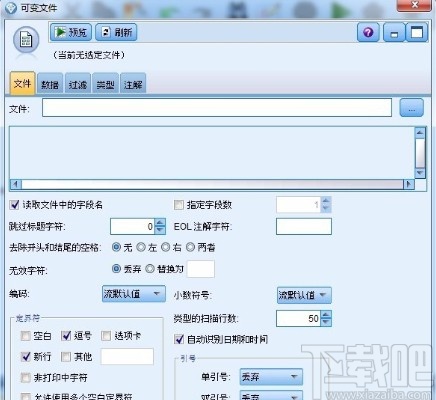Enable the 选项卡 delimiter checkbox
The image size is (436, 400).
[x=106, y=336]
